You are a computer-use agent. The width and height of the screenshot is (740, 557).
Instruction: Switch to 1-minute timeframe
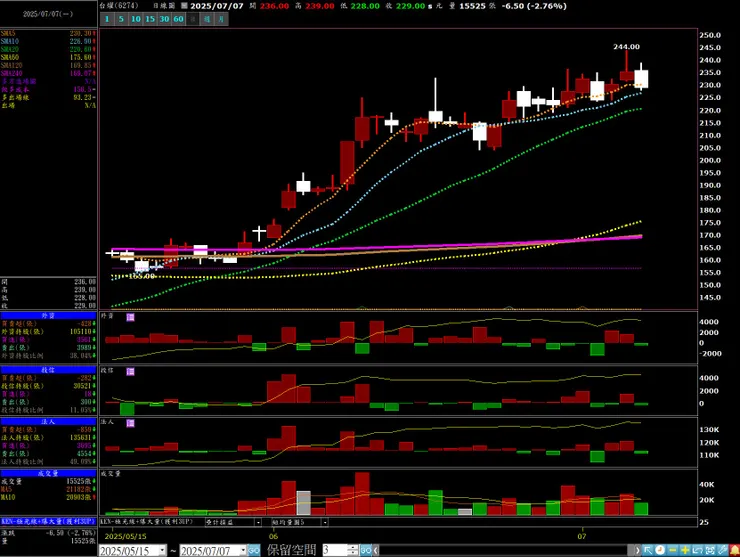point(107,19)
